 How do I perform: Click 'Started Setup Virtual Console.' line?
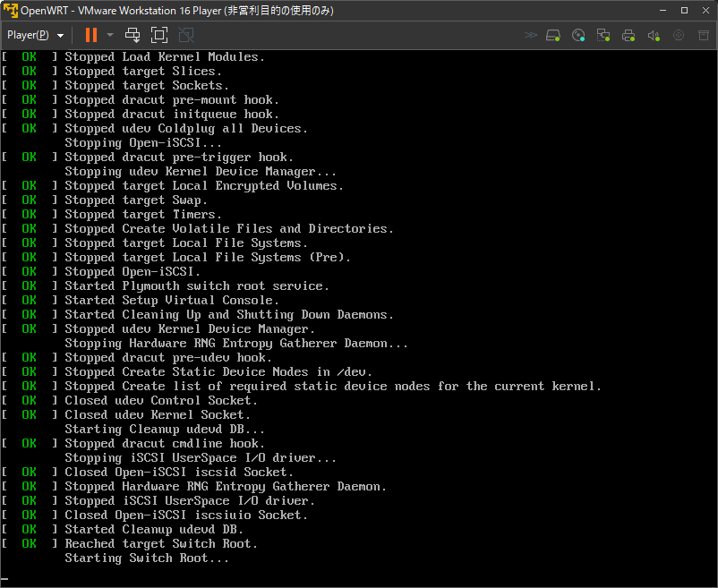(172, 300)
